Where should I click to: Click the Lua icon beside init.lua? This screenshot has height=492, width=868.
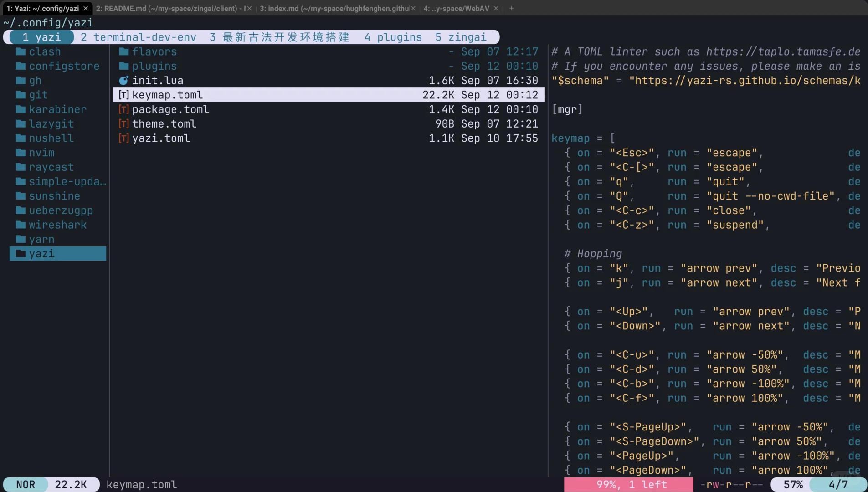[x=123, y=81]
